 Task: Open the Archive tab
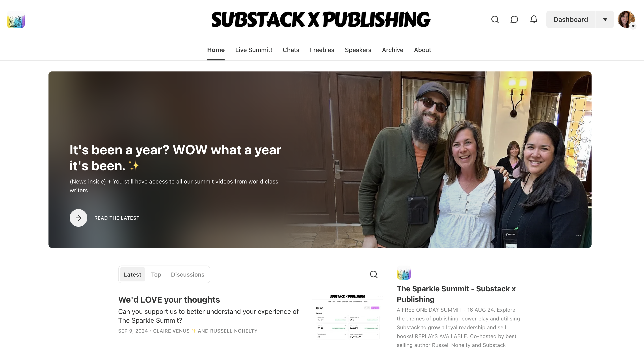(393, 50)
